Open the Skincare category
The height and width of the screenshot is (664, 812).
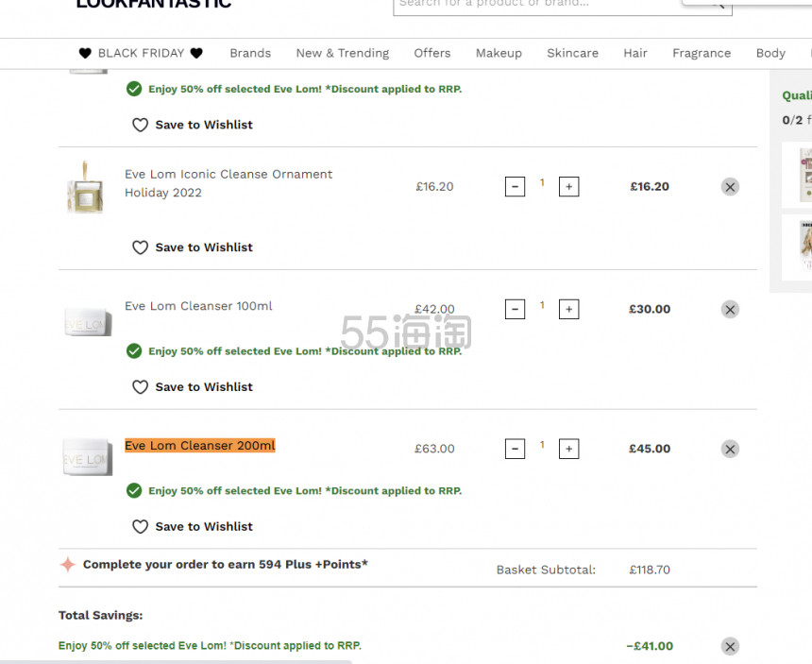(572, 53)
